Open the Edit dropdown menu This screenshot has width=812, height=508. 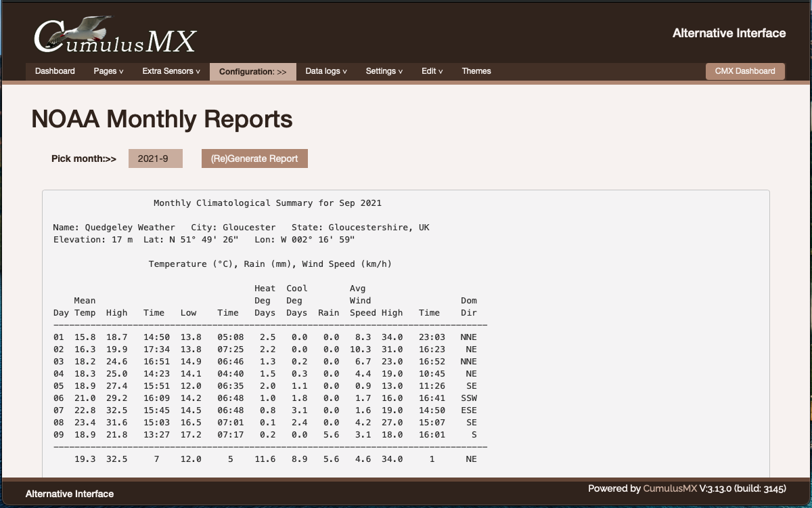coord(432,71)
